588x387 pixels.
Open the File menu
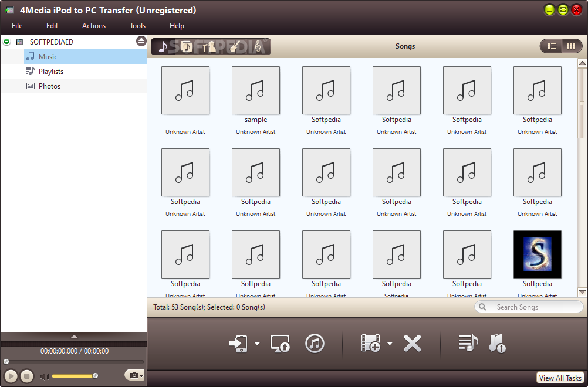pyautogui.click(x=17, y=25)
